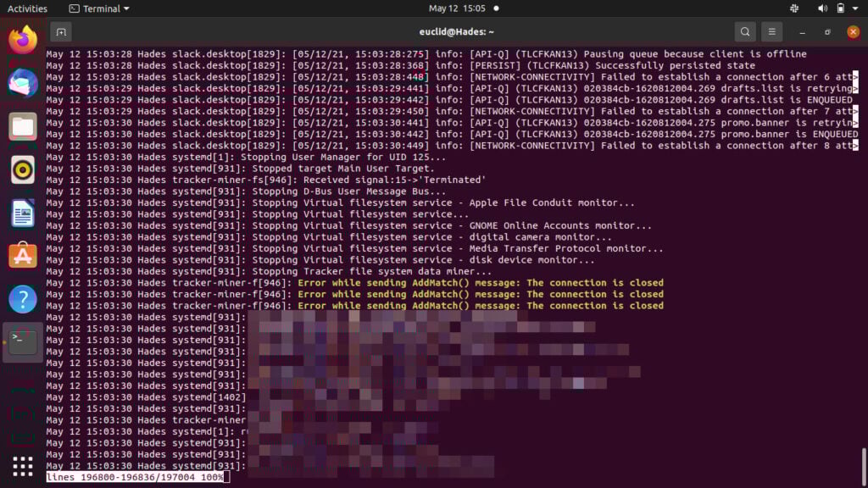Click 'Stopping Tracker file system data miner...' line

click(x=372, y=272)
